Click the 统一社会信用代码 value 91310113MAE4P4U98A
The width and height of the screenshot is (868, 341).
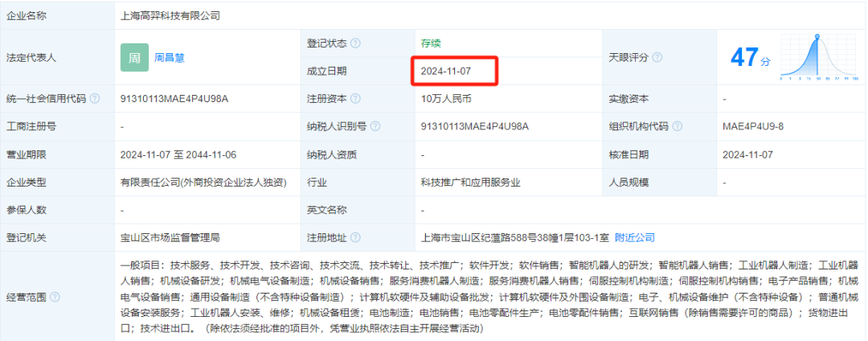pyautogui.click(x=174, y=99)
